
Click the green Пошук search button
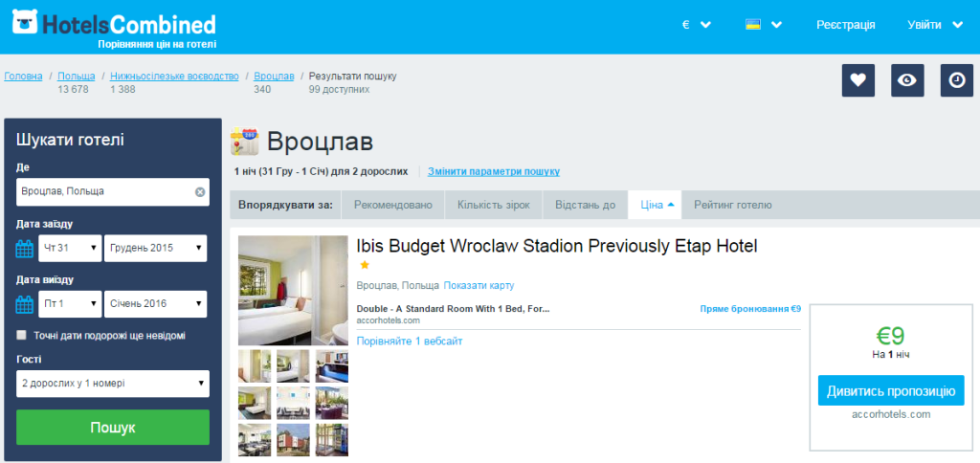coord(113,428)
